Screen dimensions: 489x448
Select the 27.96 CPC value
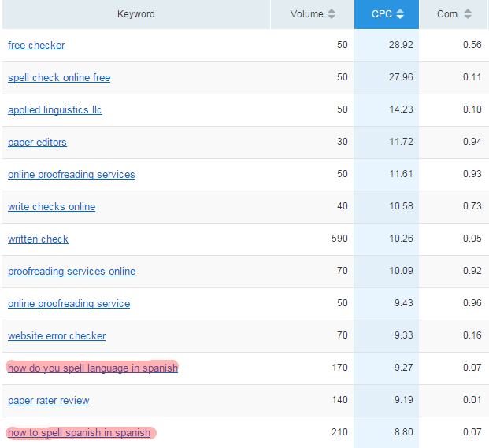tap(401, 77)
